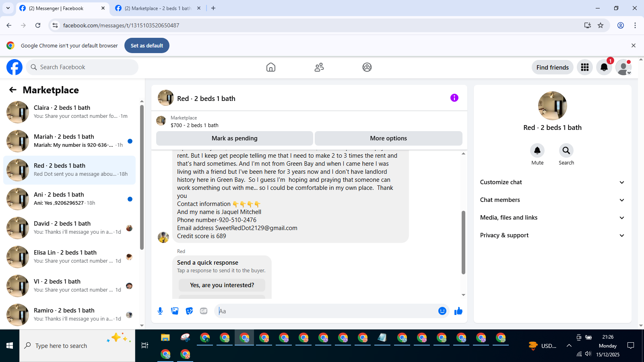The image size is (644, 362).
Task: Record a voice clip with microphone icon
Action: (x=160, y=311)
